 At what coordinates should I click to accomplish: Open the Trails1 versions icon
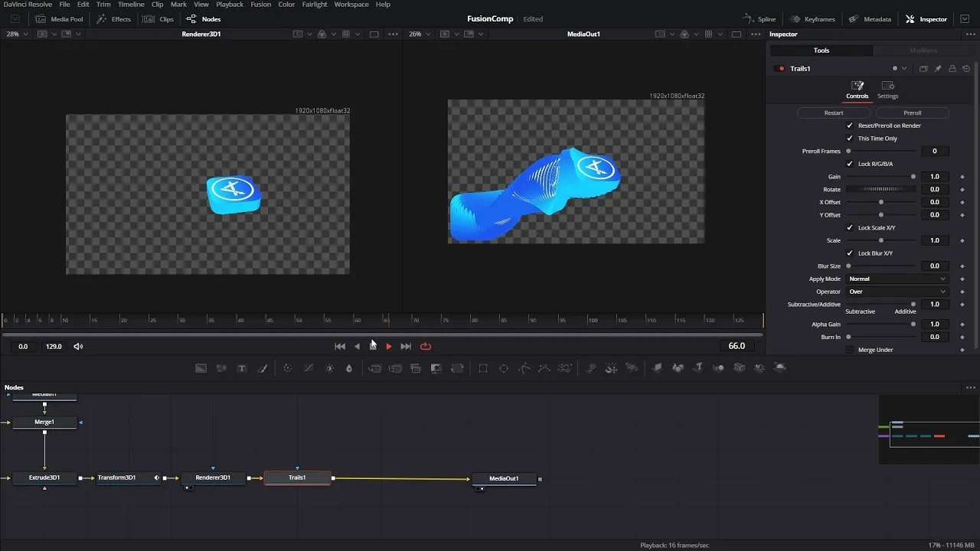click(923, 69)
